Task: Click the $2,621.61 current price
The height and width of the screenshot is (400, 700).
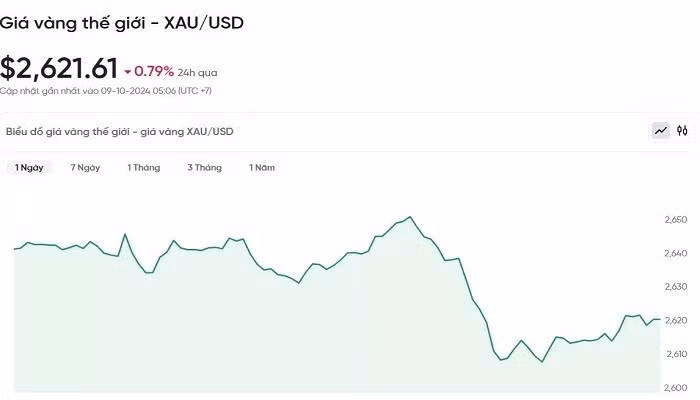Action: pos(59,69)
